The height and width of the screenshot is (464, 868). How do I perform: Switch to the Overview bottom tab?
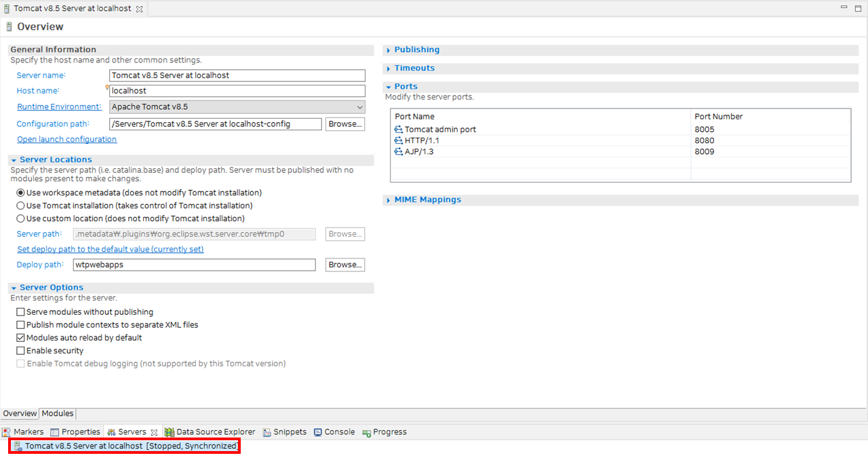(x=20, y=414)
